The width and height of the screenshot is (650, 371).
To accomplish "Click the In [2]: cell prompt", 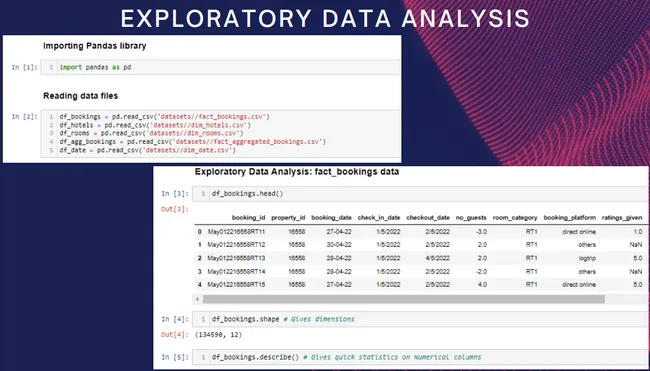I will click(24, 117).
